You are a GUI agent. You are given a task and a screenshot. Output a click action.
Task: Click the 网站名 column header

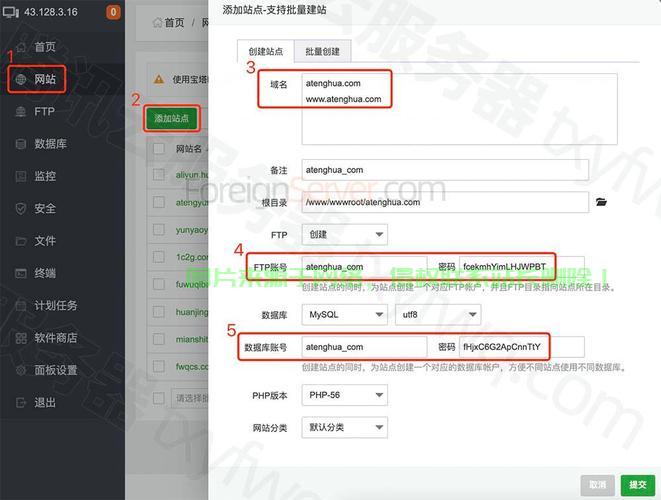tap(189, 148)
